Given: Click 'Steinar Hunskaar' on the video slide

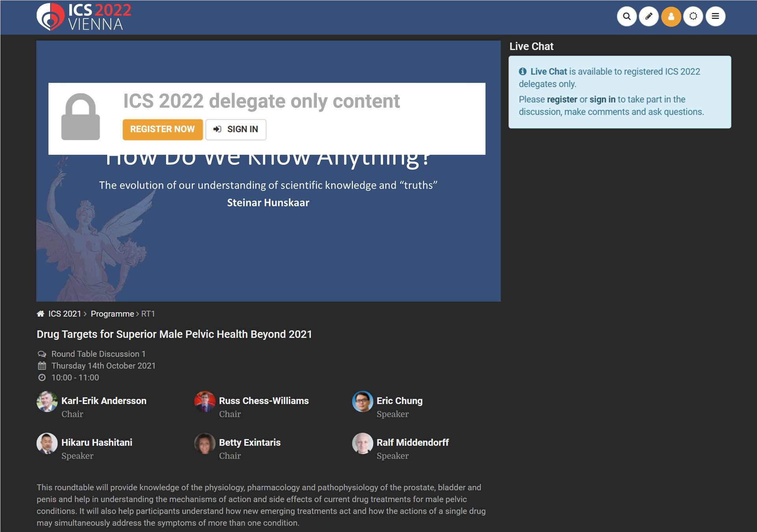Looking at the screenshot, I should click(268, 203).
